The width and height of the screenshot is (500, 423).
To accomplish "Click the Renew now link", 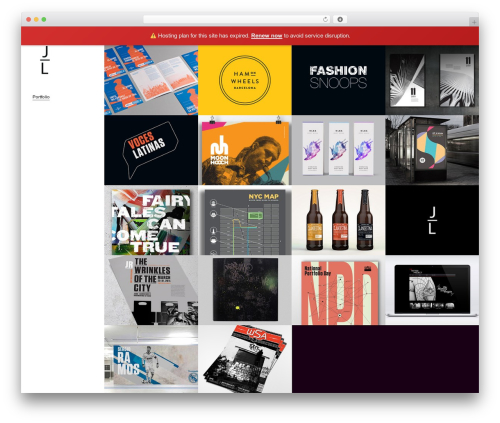I will [266, 36].
